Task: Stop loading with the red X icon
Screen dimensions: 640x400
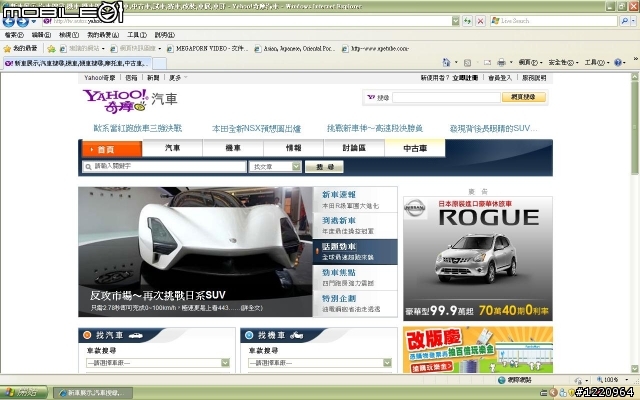Action: click(x=480, y=21)
